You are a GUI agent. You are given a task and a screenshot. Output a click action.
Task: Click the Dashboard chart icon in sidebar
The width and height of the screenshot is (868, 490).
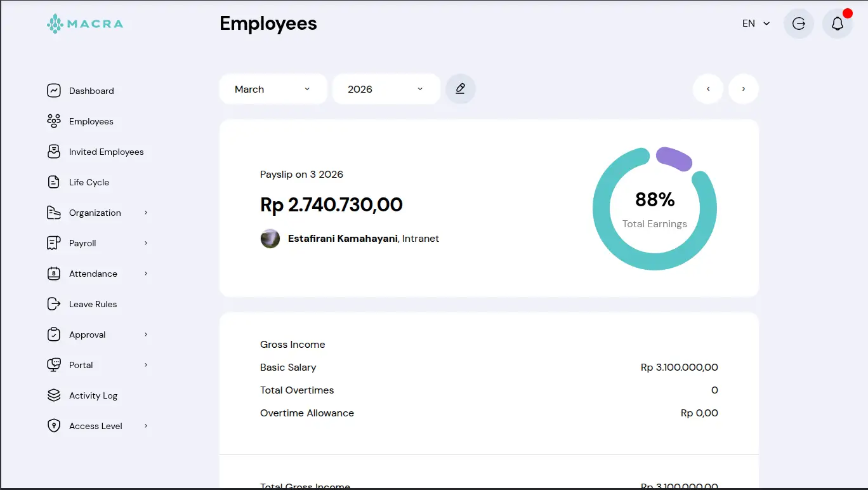pyautogui.click(x=54, y=91)
